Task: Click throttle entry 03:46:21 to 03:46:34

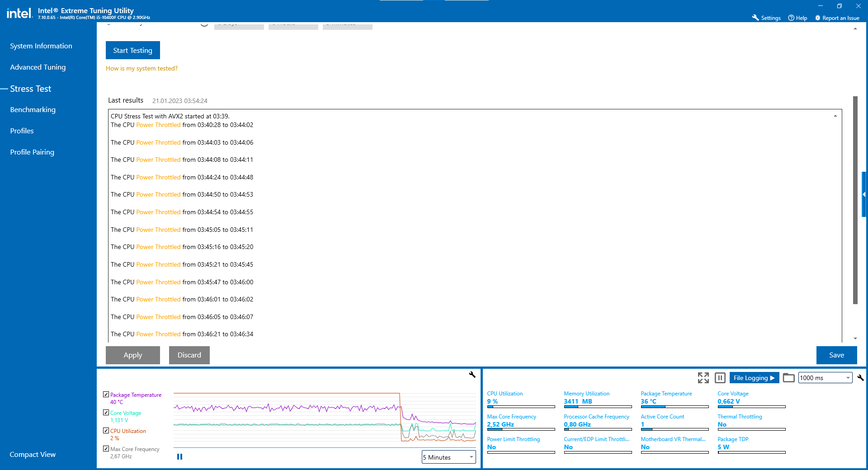Action: pos(182,334)
